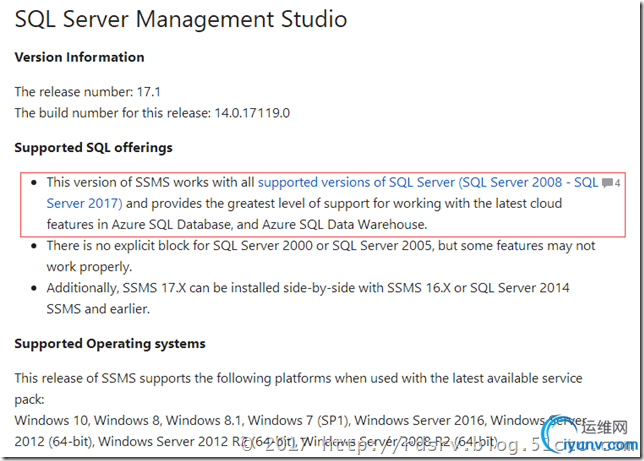Click the SQL Server Management Studio heading
Image resolution: width=644 pixels, height=461 pixels.
181,19
